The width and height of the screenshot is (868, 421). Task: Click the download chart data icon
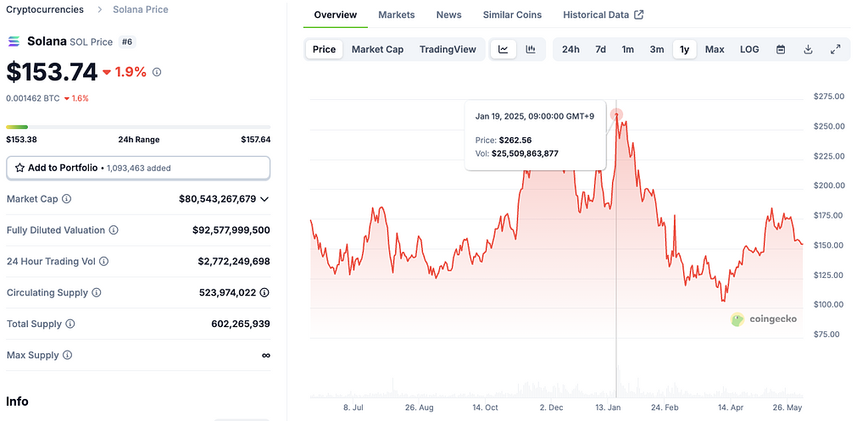click(x=808, y=49)
